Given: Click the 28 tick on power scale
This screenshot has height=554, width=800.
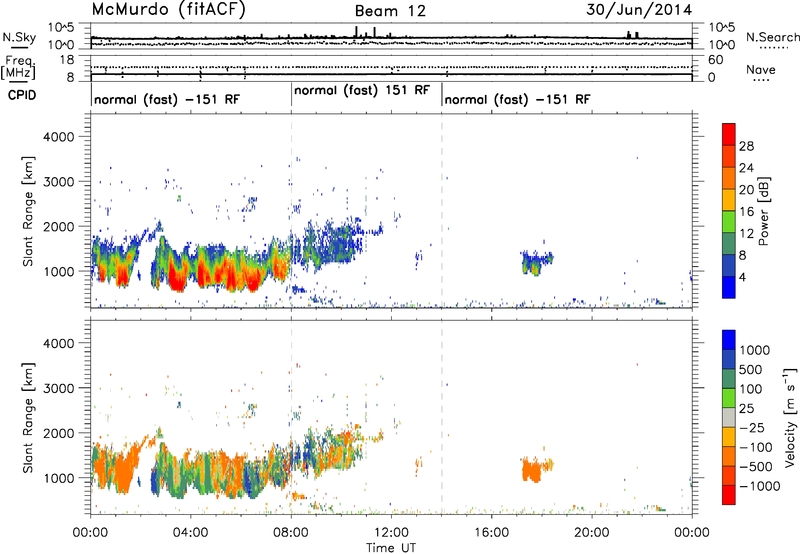Looking at the screenshot, I should point(746,146).
